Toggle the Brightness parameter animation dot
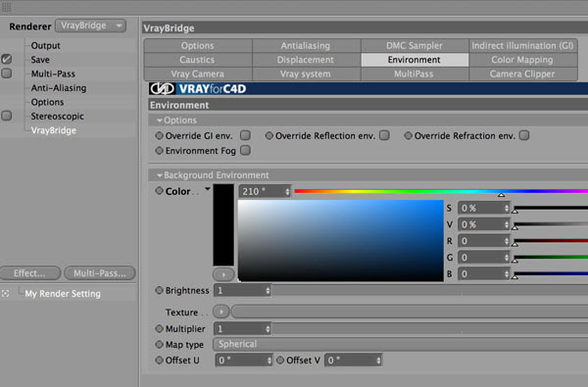Image resolution: width=588 pixels, height=387 pixels. coord(159,290)
